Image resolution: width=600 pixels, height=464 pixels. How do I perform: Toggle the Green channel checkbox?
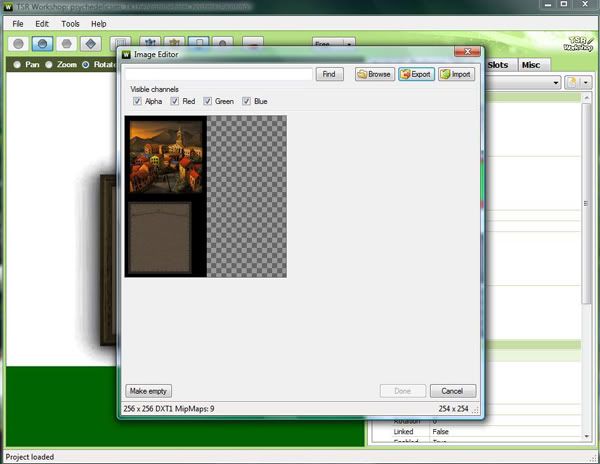click(x=207, y=101)
